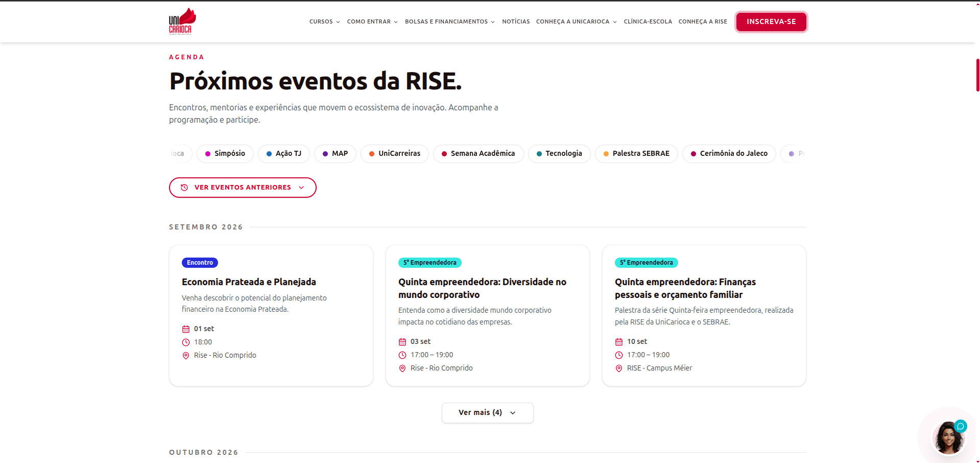Image resolution: width=980 pixels, height=463 pixels.
Task: Click the clock icon beside 18:00
Action: pyautogui.click(x=186, y=342)
